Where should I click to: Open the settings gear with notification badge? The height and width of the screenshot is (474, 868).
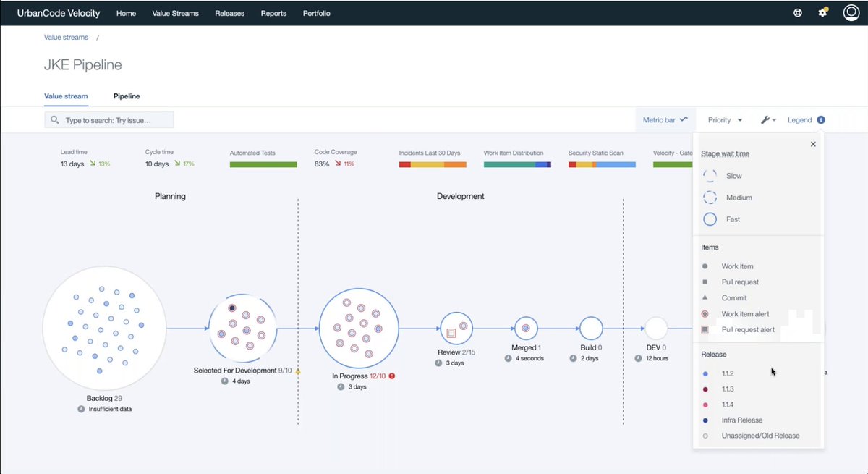(824, 12)
